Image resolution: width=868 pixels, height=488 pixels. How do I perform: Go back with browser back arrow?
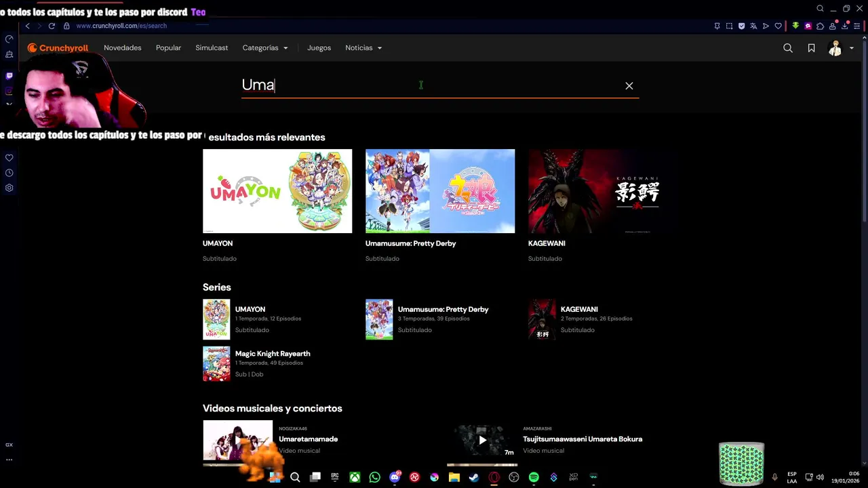tap(27, 26)
